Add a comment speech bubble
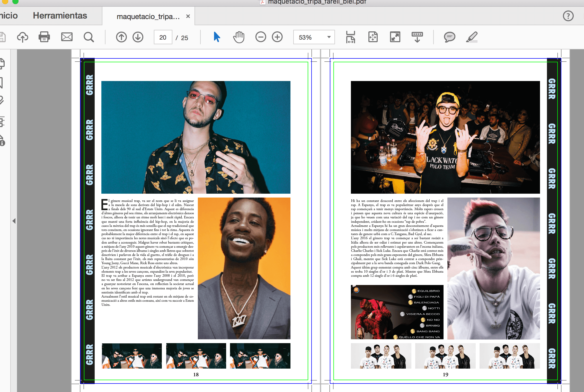The image size is (584, 392). click(449, 37)
